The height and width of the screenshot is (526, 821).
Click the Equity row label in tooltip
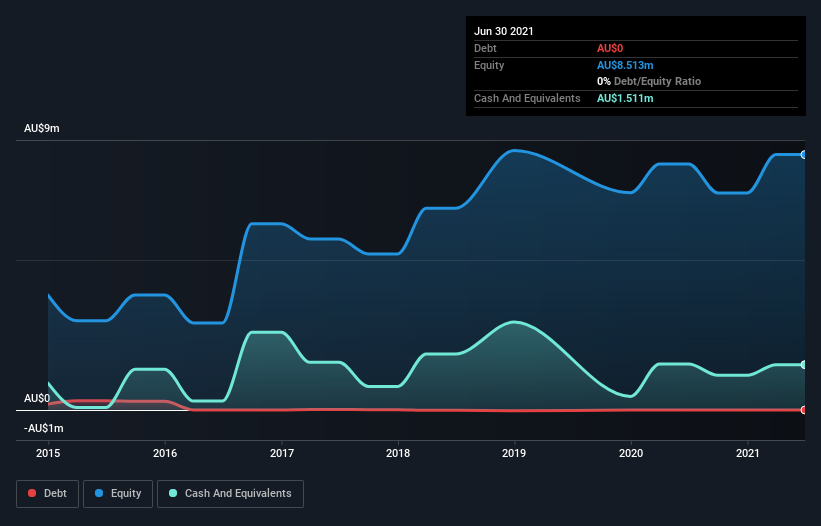tap(489, 65)
